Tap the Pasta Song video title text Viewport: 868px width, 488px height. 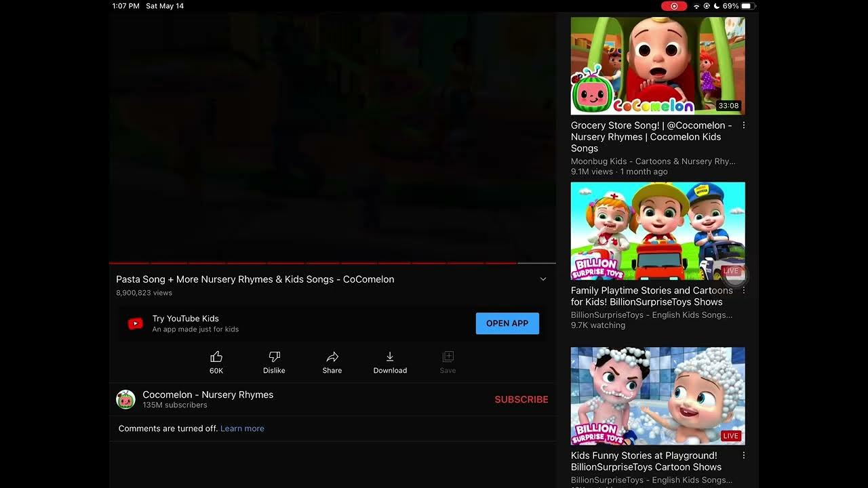[255, 279]
